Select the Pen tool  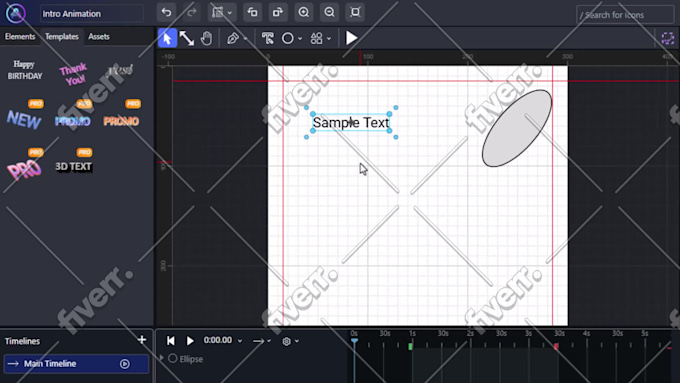tap(233, 38)
